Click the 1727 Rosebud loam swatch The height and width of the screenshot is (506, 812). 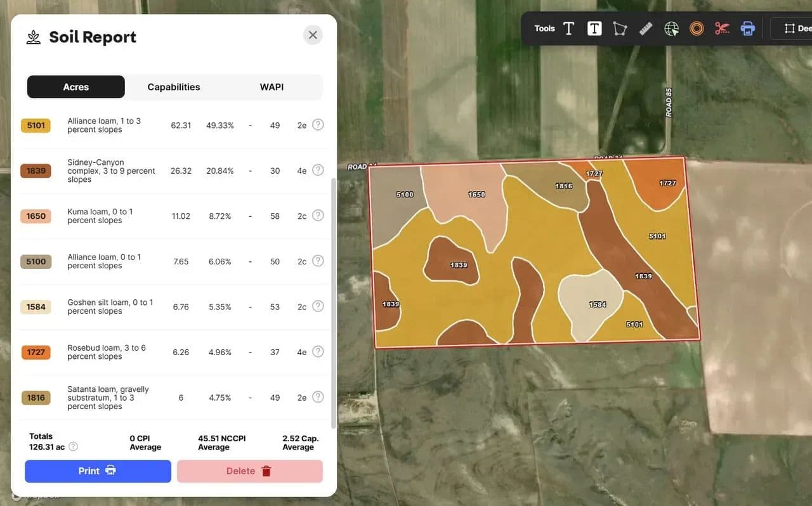tap(36, 352)
